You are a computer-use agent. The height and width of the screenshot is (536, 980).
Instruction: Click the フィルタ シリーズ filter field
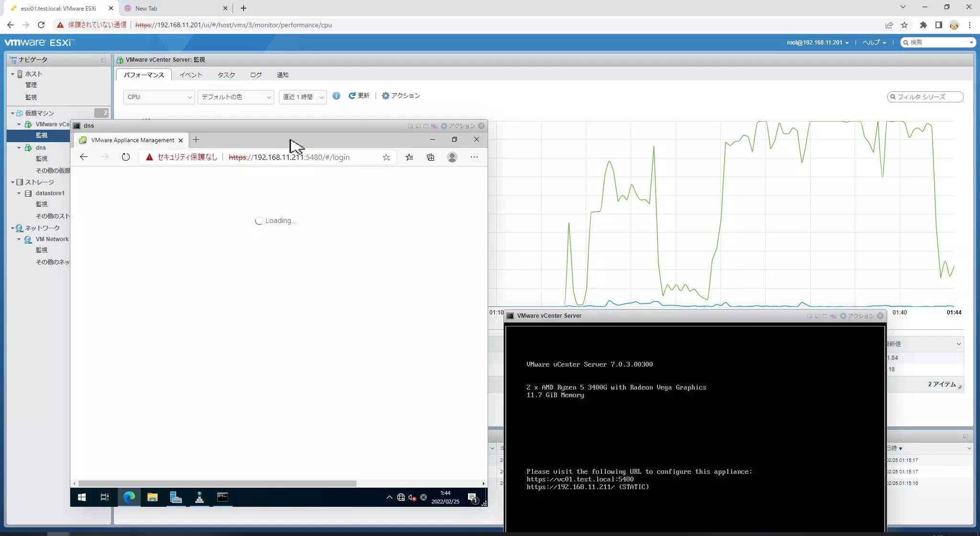click(925, 97)
